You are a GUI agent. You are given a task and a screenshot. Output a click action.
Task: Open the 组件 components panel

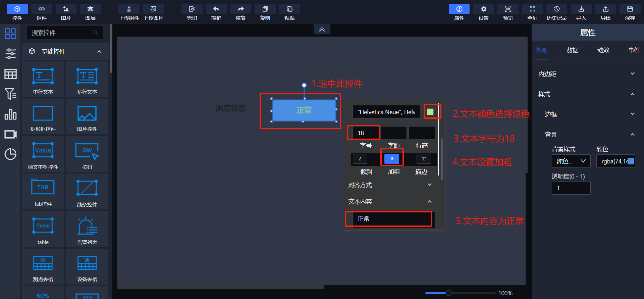pos(42,12)
